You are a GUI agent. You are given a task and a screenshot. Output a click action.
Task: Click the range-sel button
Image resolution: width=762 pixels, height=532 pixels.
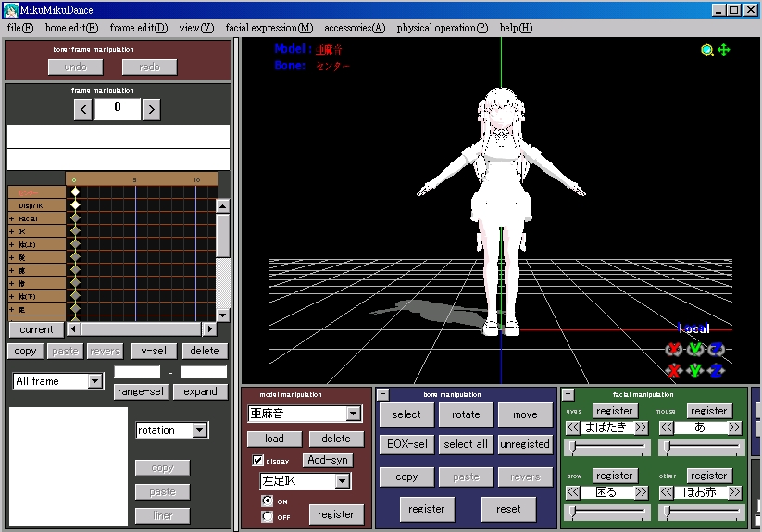(x=141, y=391)
